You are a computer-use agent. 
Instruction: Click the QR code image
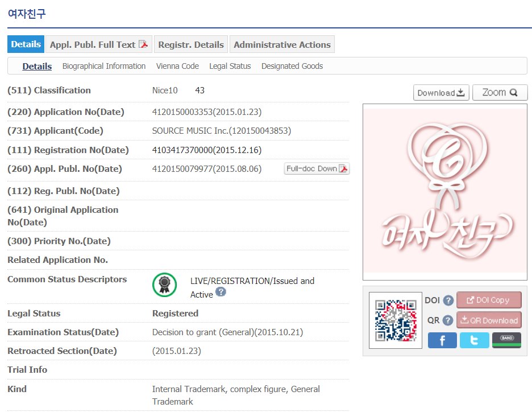(x=396, y=320)
